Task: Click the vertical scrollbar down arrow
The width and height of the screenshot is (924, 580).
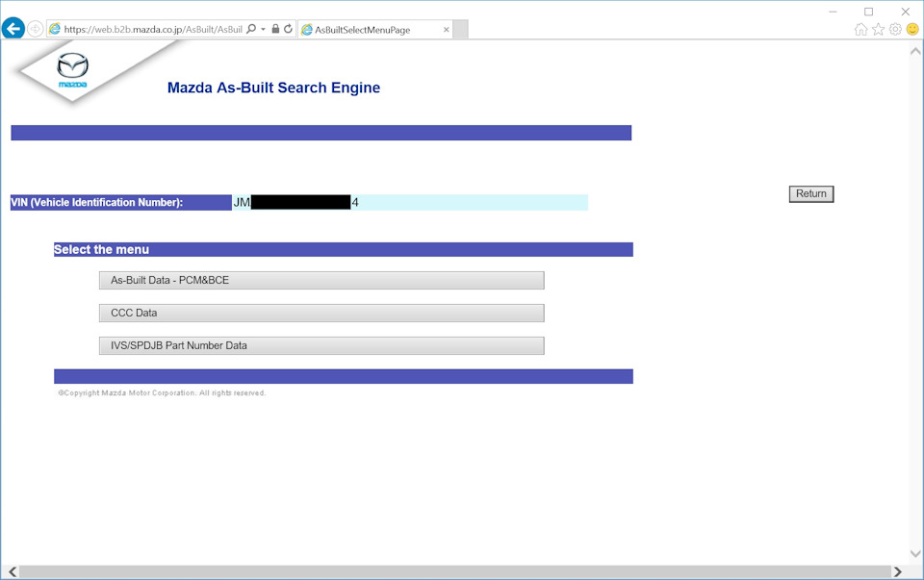Action: pyautogui.click(x=915, y=553)
